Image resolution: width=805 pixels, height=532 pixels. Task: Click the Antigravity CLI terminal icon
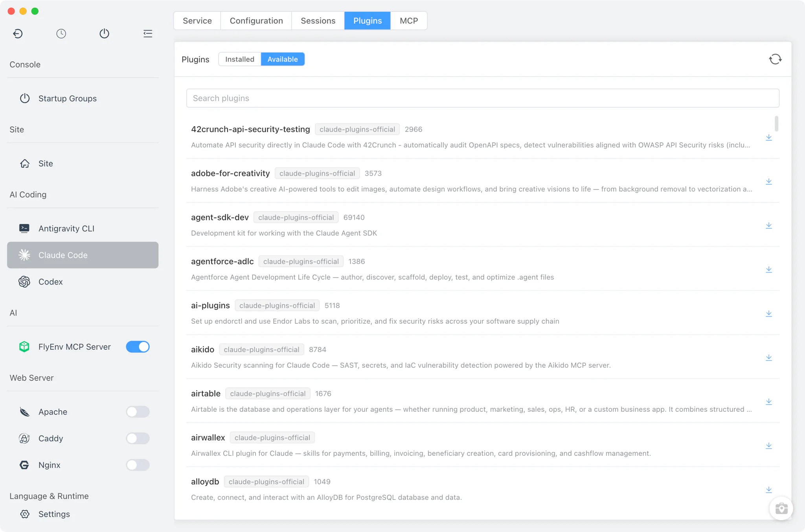click(24, 228)
